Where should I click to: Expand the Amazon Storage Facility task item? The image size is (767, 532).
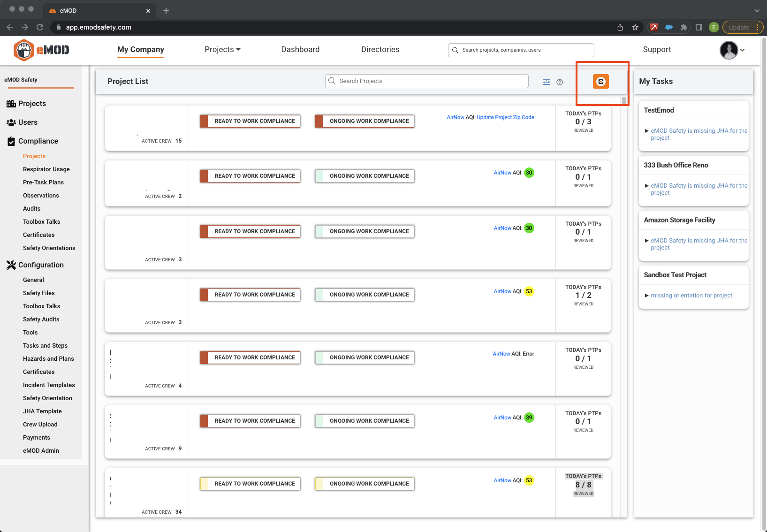[647, 241]
